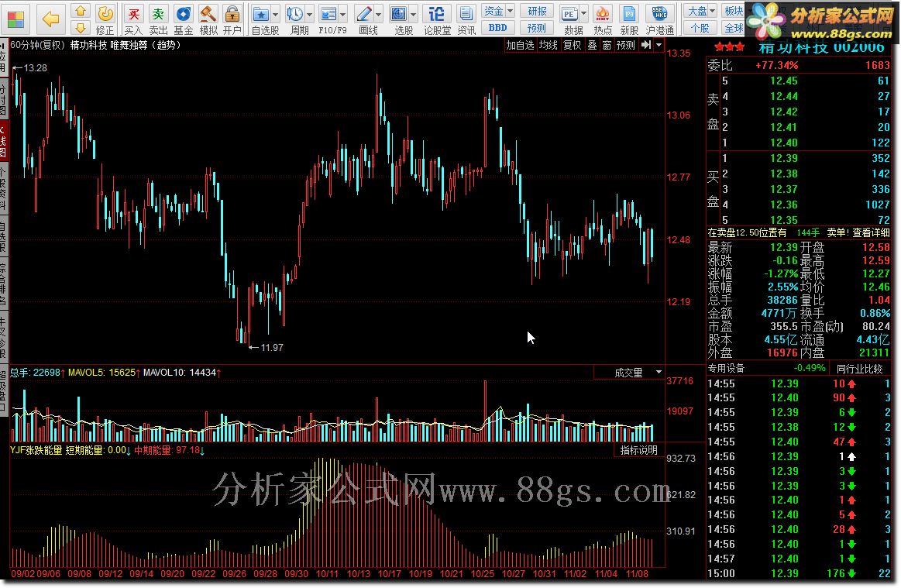Click the 预测 toolbar button
This screenshot has width=901, height=588.
coord(537,28)
